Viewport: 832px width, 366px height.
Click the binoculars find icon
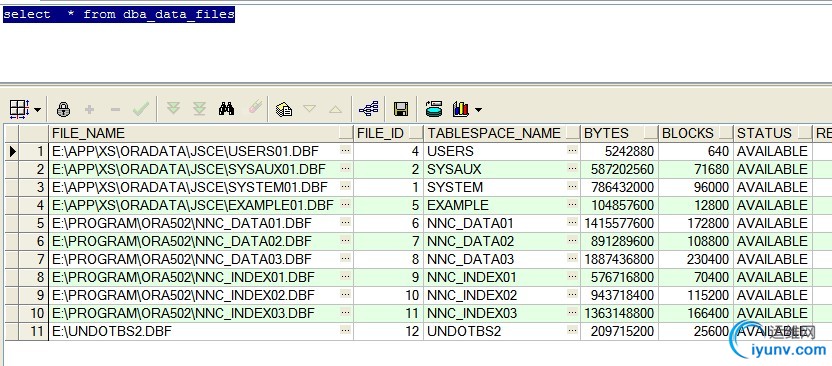coord(226,109)
